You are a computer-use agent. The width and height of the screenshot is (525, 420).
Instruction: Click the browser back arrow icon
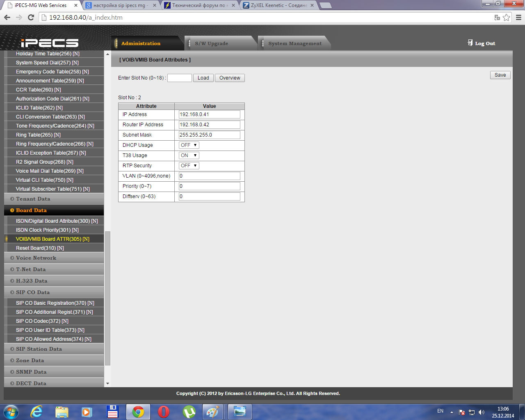[7, 17]
